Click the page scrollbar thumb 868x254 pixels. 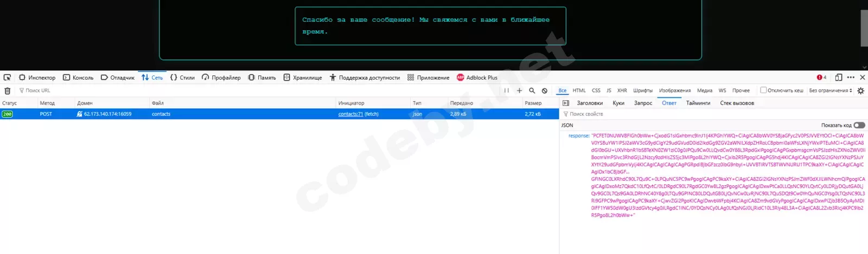point(864,28)
